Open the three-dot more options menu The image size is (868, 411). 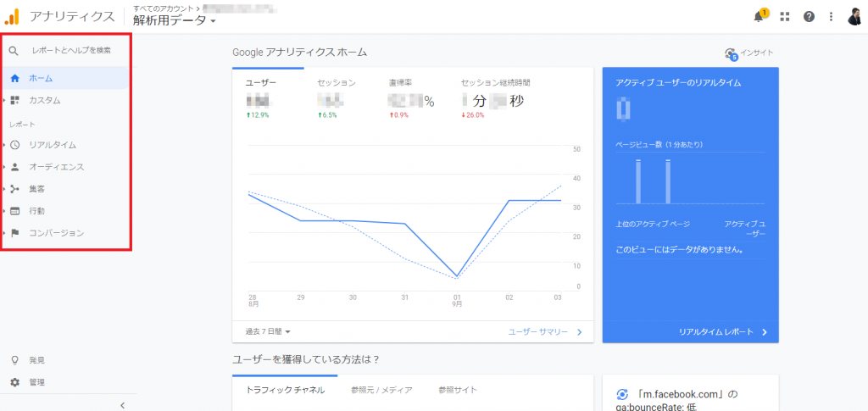click(831, 17)
